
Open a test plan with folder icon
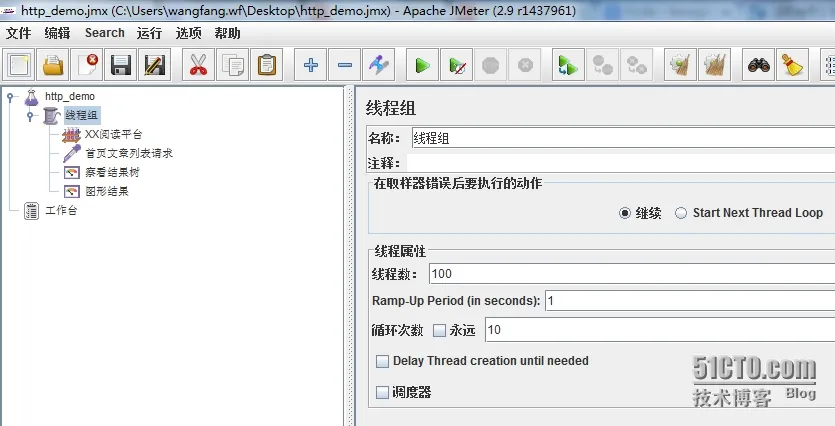(53, 65)
